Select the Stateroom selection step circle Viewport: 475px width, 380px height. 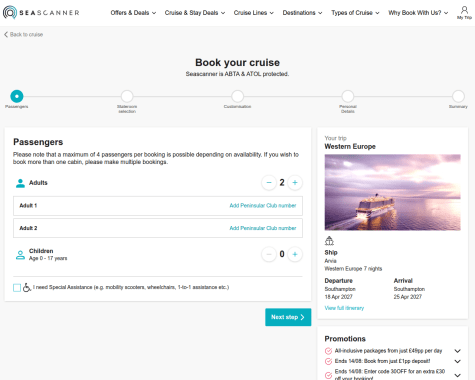coord(127,96)
